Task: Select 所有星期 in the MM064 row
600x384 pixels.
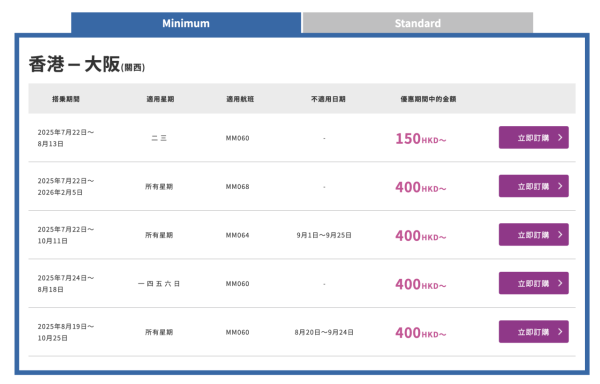Action: tap(159, 235)
